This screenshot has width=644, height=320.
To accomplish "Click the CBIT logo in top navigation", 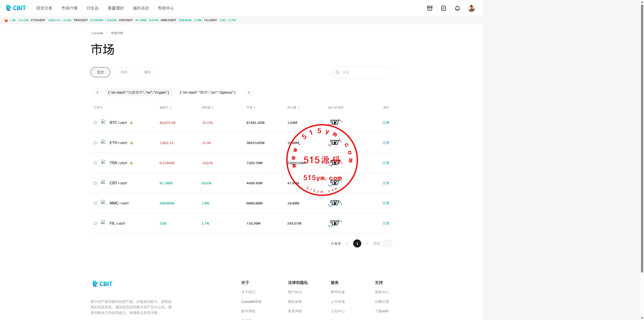I will [x=16, y=8].
